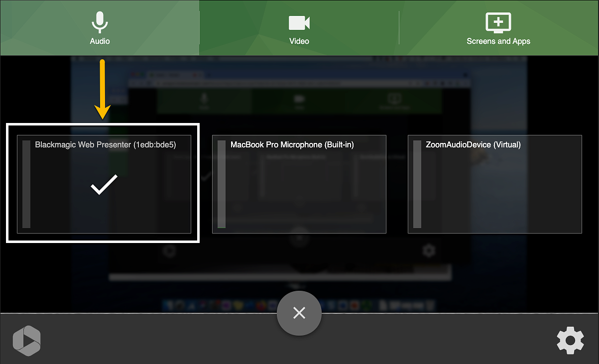Image resolution: width=599 pixels, height=364 pixels.
Task: Click the ZoomAudioDevice audio level meter
Action: coord(417,184)
